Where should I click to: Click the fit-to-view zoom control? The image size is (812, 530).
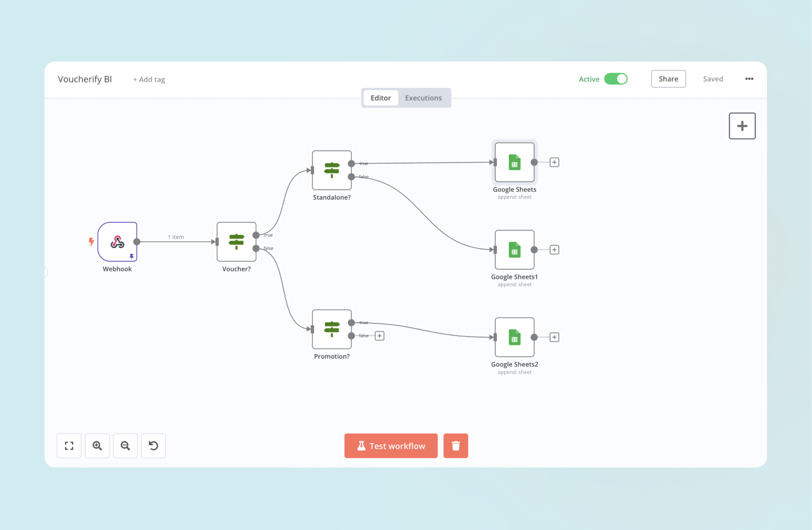coord(69,446)
